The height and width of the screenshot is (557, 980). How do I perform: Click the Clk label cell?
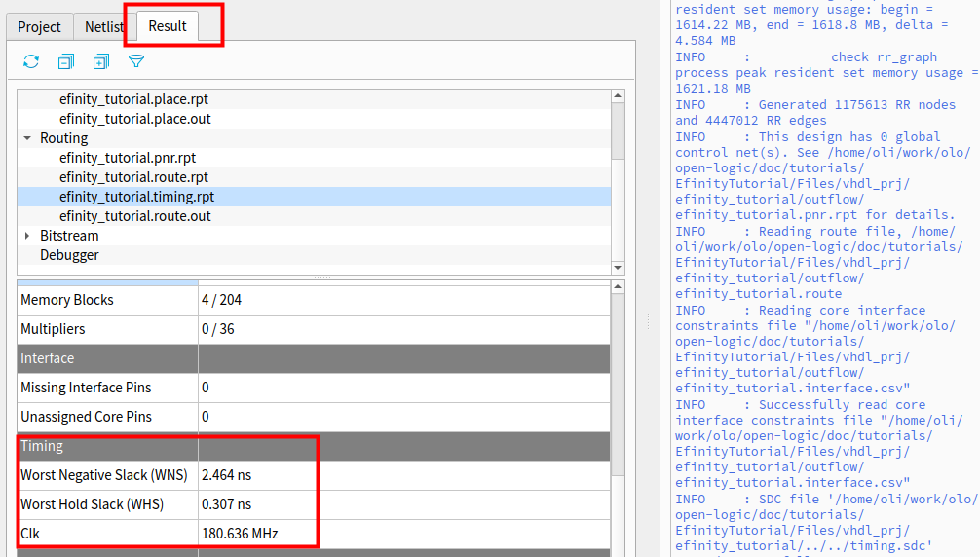pyautogui.click(x=107, y=534)
